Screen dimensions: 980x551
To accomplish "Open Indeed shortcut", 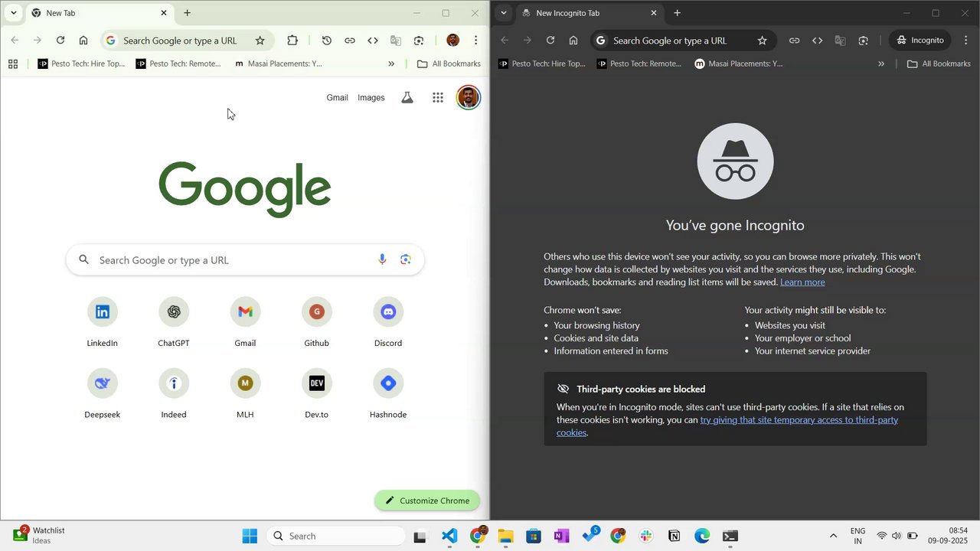I will click(x=174, y=393).
